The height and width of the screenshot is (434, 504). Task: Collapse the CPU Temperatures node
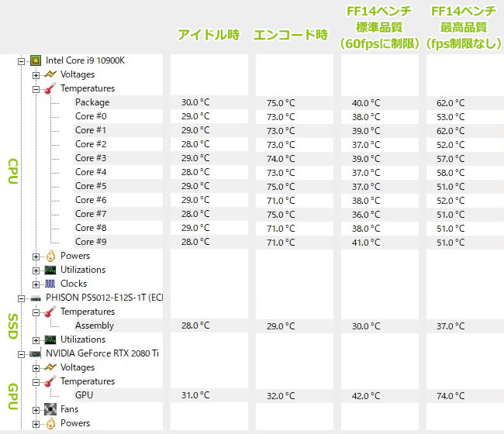(x=36, y=89)
